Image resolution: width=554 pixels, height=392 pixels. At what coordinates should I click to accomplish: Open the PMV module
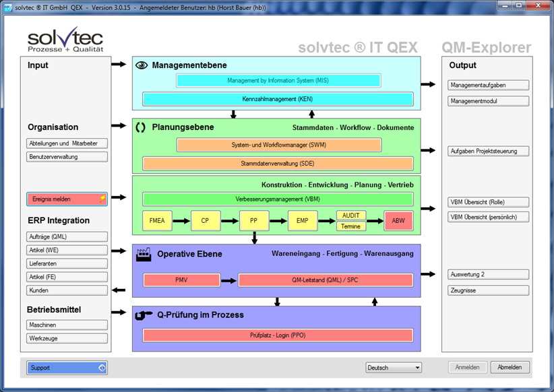(x=181, y=280)
